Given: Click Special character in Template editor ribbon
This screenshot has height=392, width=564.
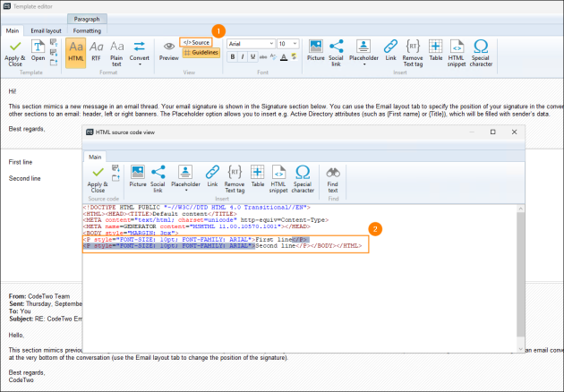Looking at the screenshot, I should [481, 53].
